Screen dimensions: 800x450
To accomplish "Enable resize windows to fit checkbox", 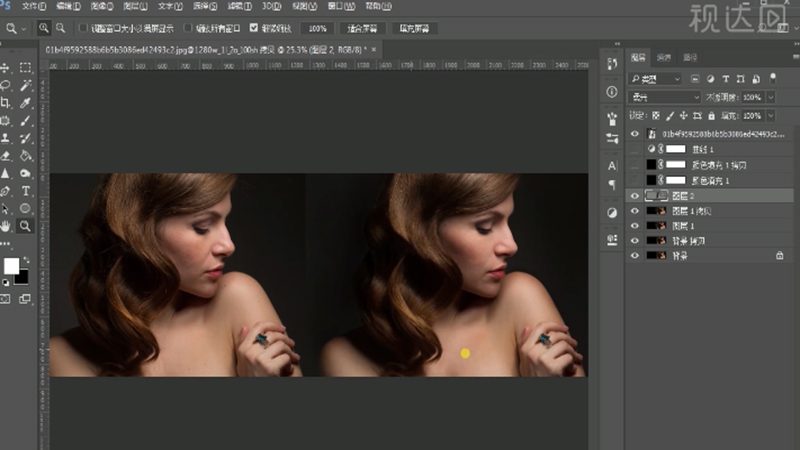I will [x=84, y=28].
